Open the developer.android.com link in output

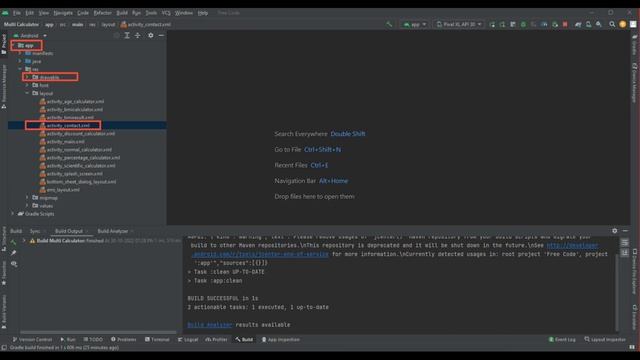(572, 245)
